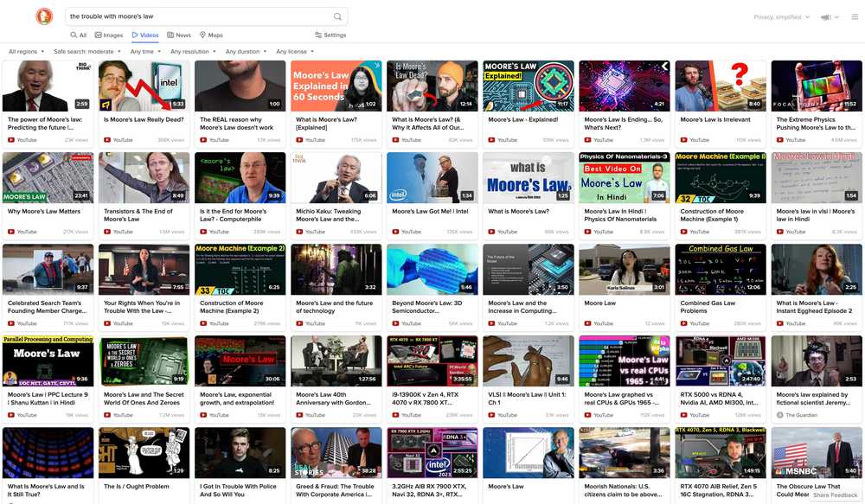Viewport: 865px width, 504px height.
Task: Open the Privacy, simplified dropdown
Action: (781, 16)
